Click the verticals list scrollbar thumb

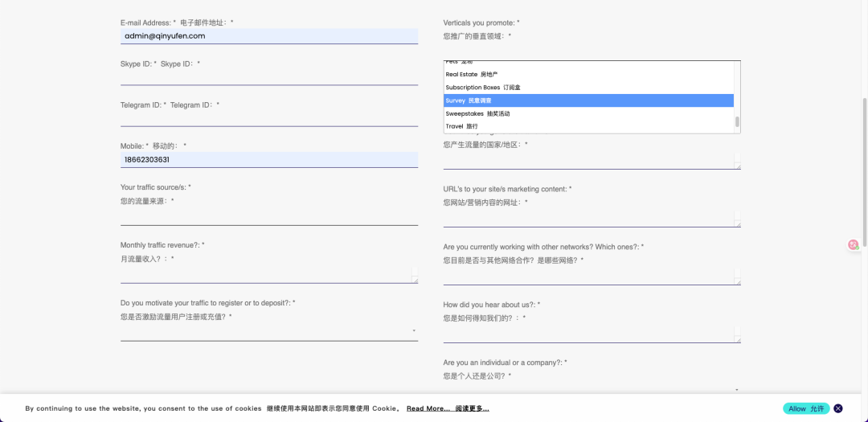(x=737, y=121)
